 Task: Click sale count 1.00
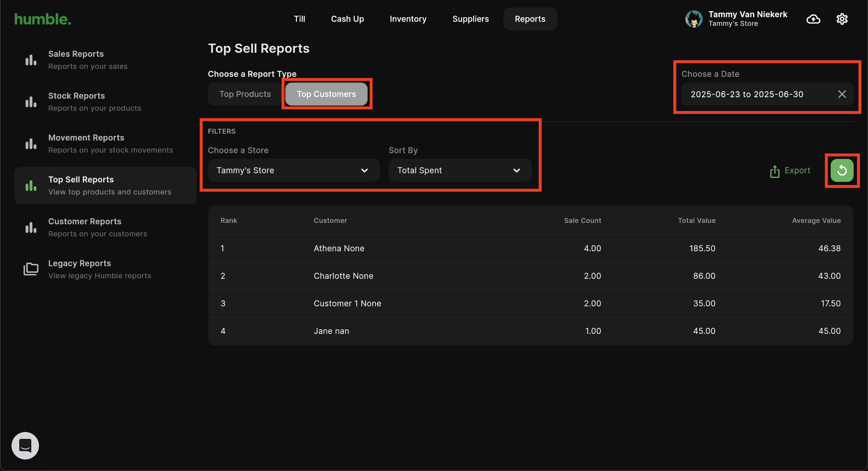pyautogui.click(x=593, y=331)
